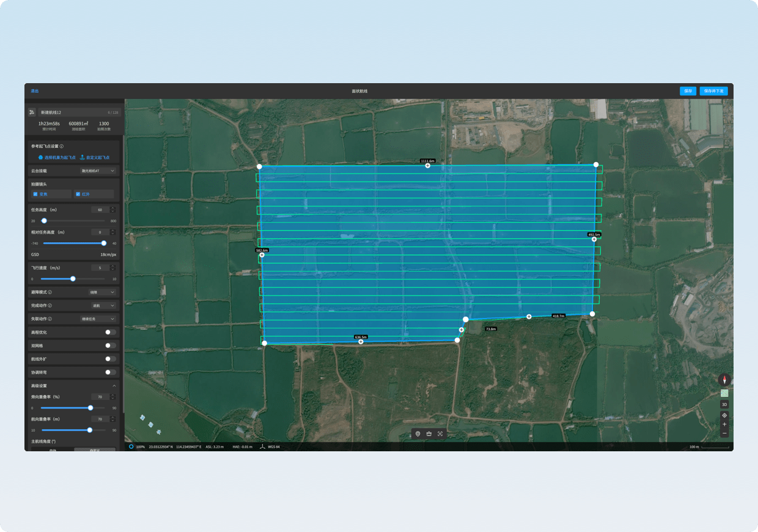Click the compass north indicator
The width and height of the screenshot is (758, 532).
click(x=724, y=380)
